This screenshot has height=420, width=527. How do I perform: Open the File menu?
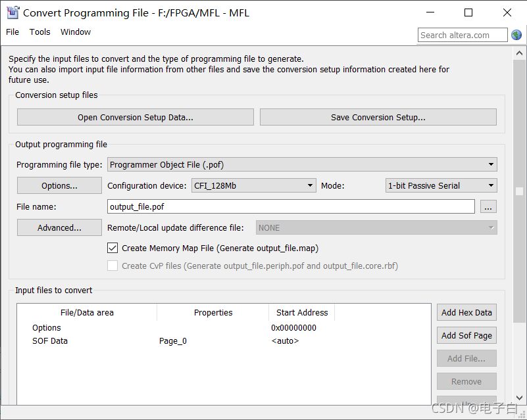(13, 32)
